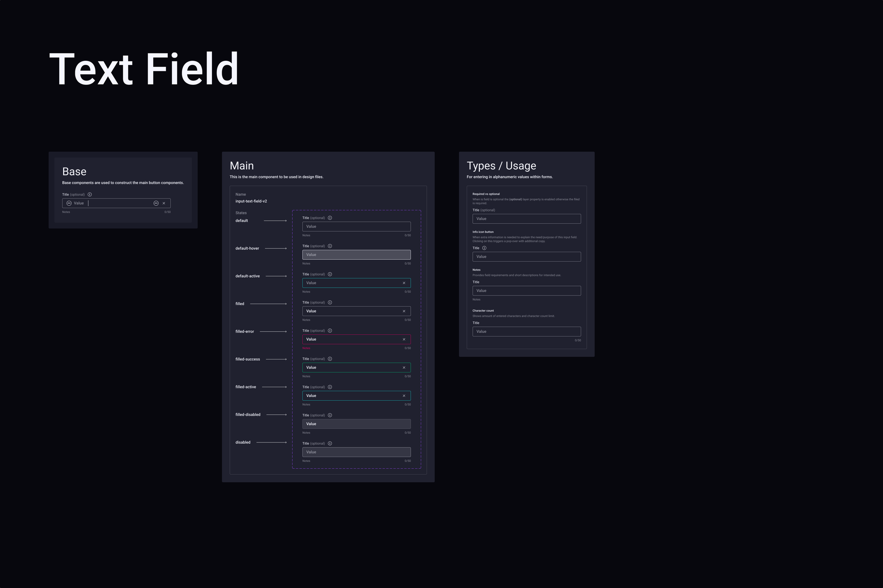
Task: Click the info icon above the default state field
Action: point(330,218)
